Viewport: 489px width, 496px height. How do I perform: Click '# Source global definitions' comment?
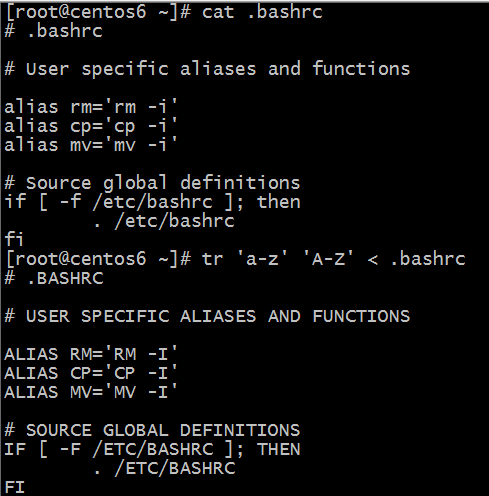(x=152, y=183)
